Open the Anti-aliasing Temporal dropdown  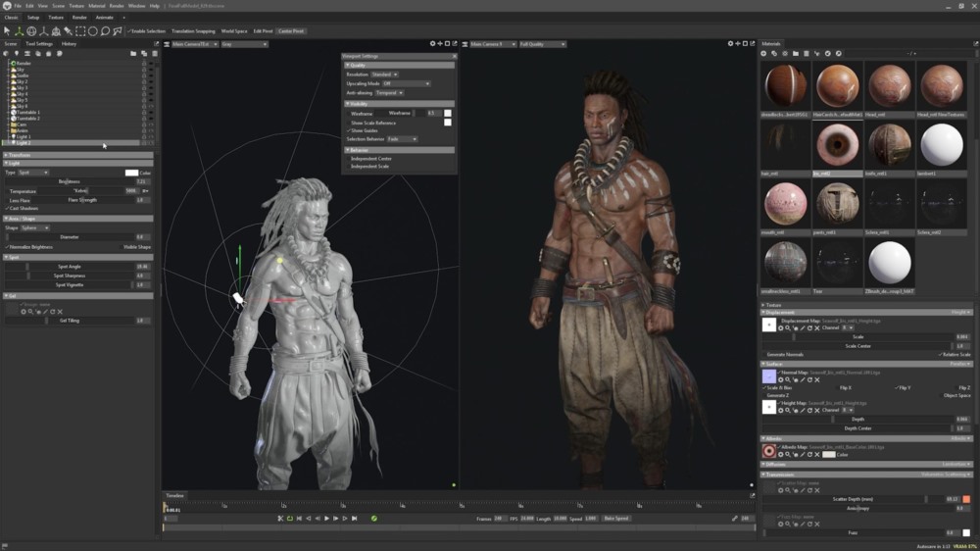point(389,92)
